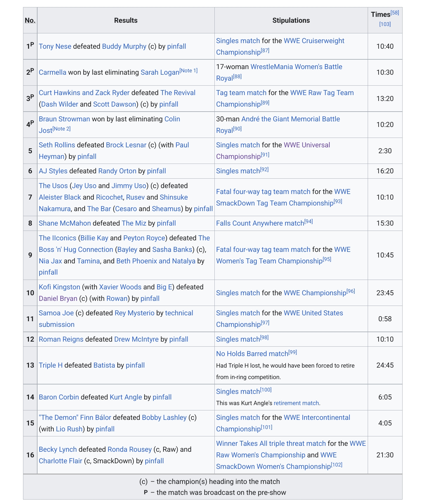Open the Xavier Woods link

coord(120,287)
